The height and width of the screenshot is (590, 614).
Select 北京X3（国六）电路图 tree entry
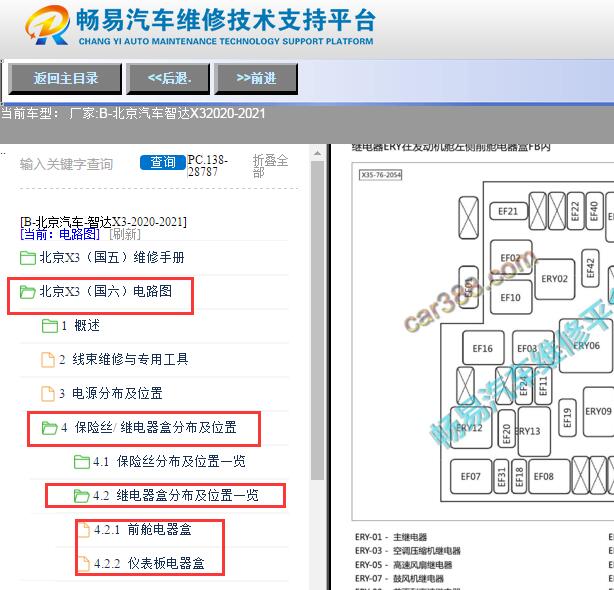[106, 291]
